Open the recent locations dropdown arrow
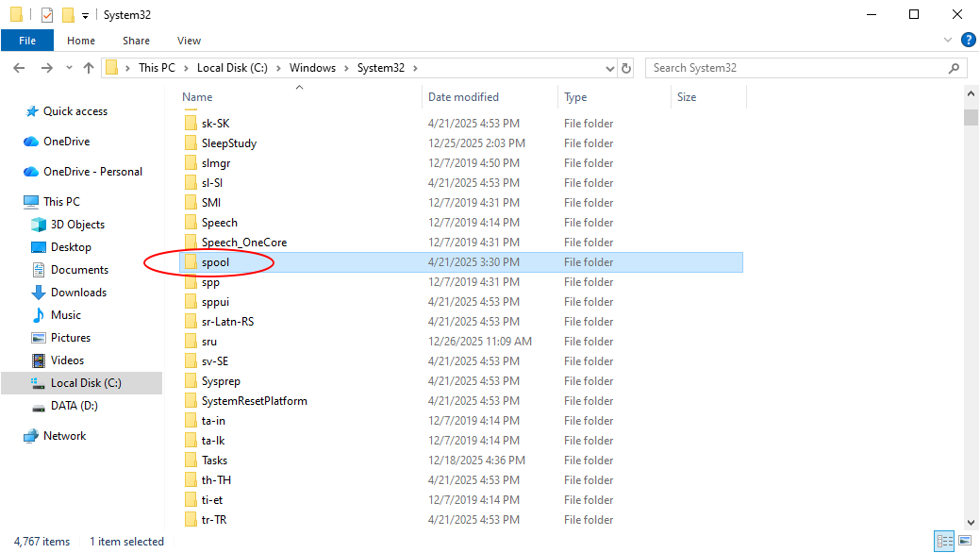 point(69,68)
